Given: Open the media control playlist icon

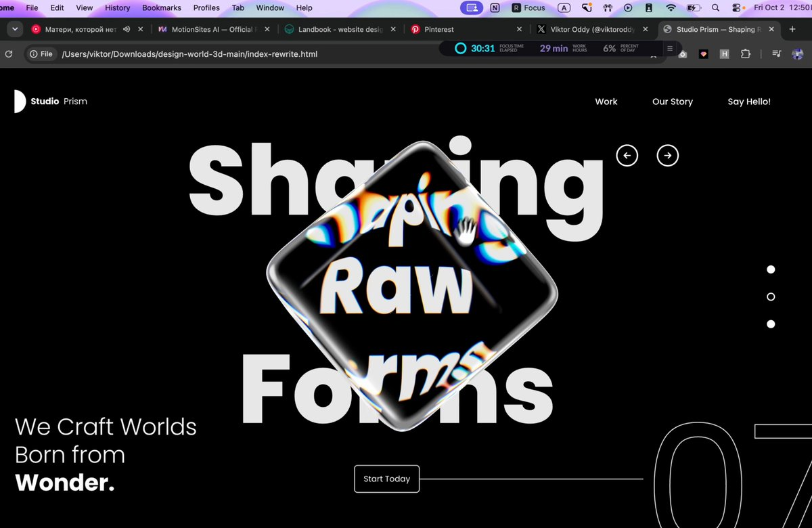Looking at the screenshot, I should click(776, 54).
